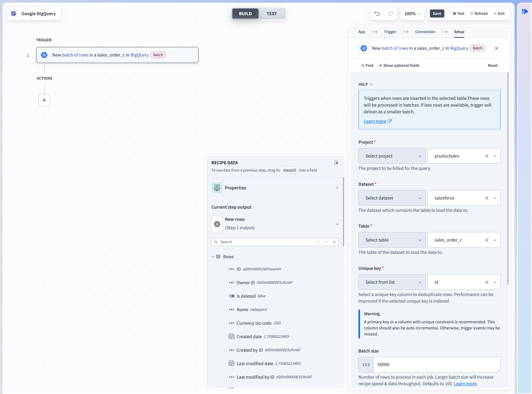Exit the recipe editor
Viewport: 532px width, 394px height.
point(499,14)
